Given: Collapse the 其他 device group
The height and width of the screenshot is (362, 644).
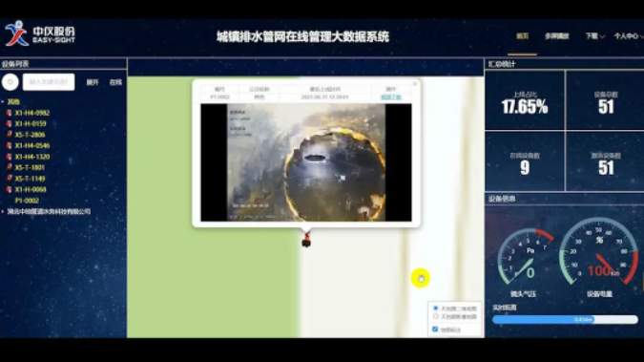Looking at the screenshot, I should [x=3, y=101].
